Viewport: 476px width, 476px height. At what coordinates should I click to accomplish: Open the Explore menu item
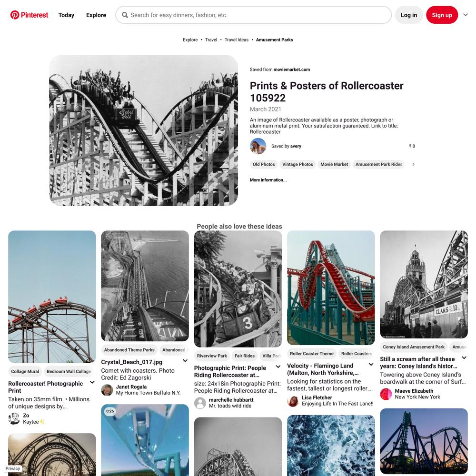click(96, 15)
